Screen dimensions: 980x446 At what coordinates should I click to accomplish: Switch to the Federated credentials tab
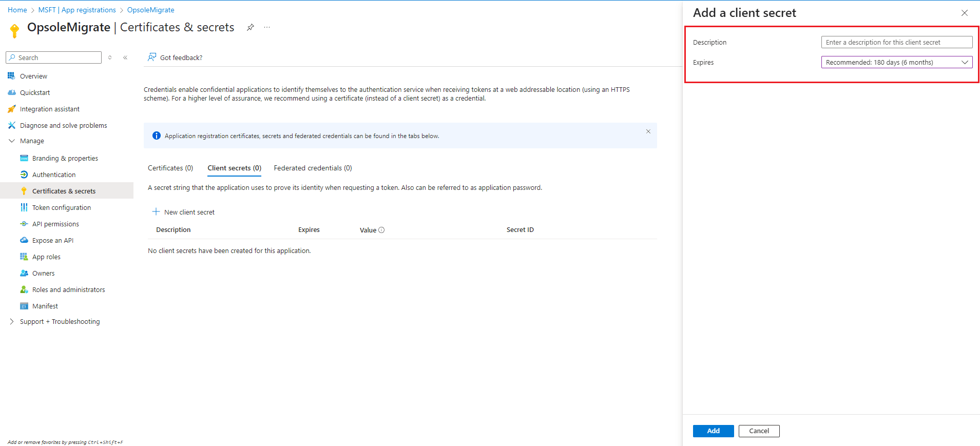313,168
